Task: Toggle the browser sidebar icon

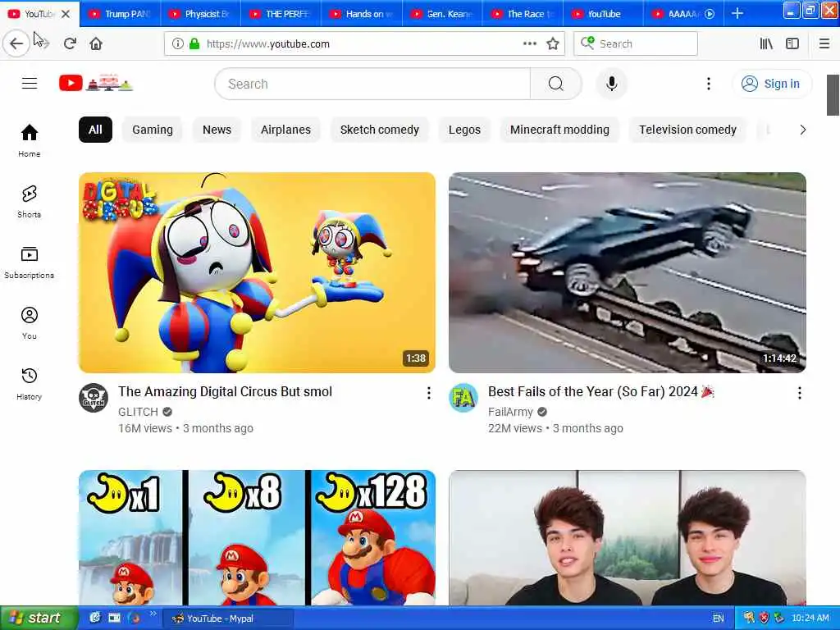Action: coord(792,43)
